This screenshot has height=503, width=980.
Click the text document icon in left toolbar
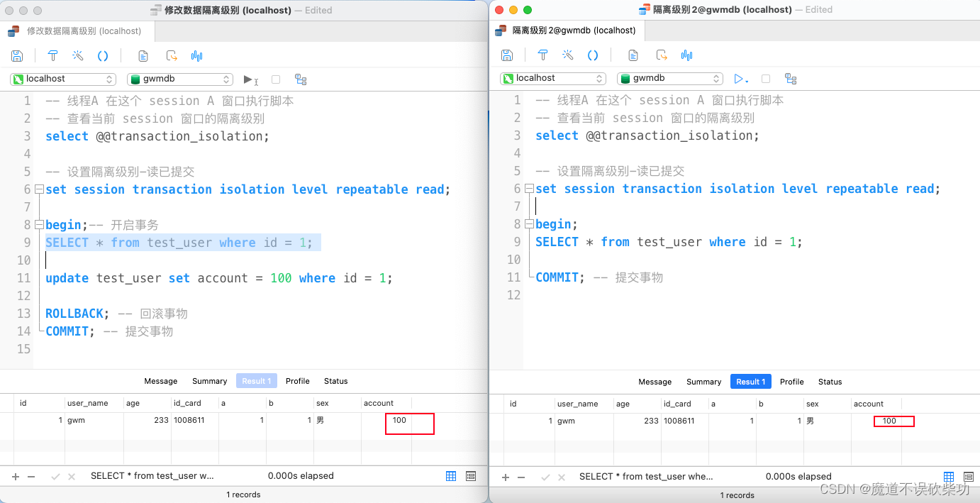pos(143,56)
